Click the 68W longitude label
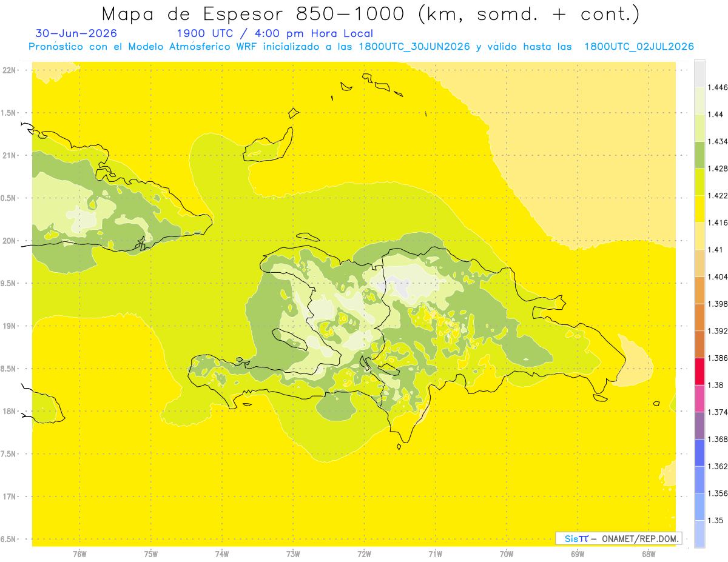 pyautogui.click(x=648, y=554)
